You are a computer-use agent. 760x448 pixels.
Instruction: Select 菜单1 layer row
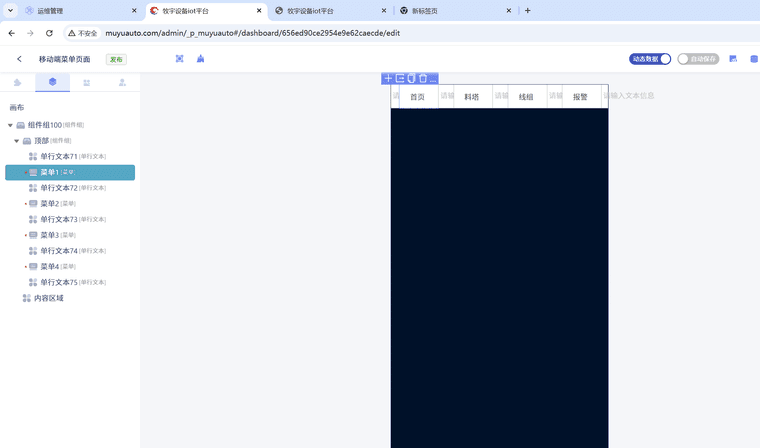[70, 172]
